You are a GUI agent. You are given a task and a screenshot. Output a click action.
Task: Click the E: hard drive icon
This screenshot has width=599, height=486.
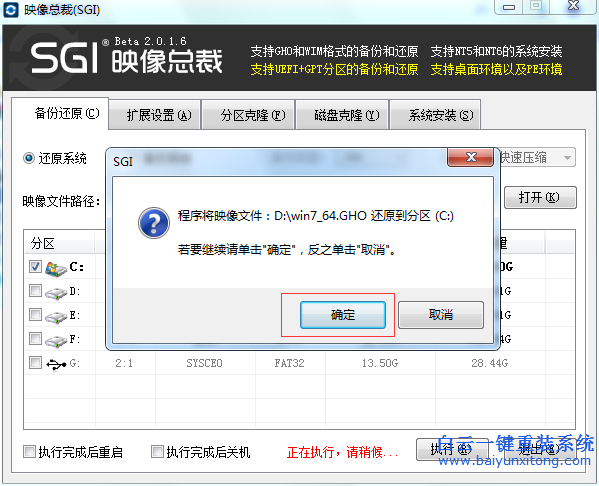click(x=56, y=317)
